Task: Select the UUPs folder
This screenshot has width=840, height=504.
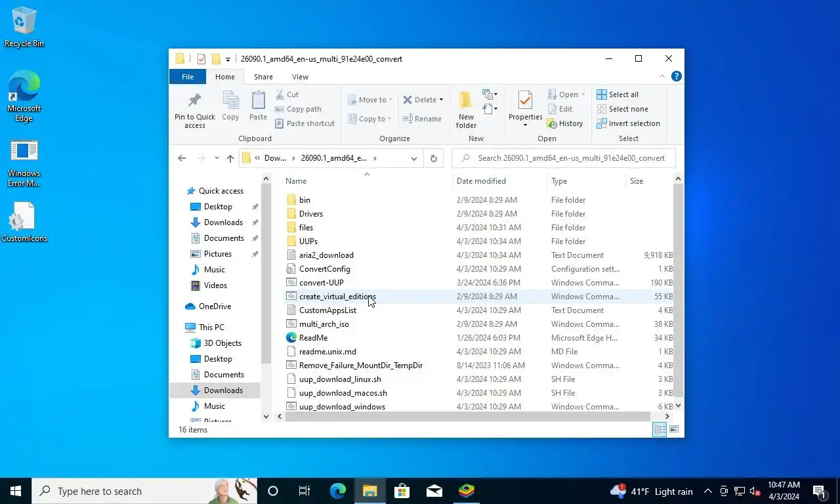Action: pyautogui.click(x=302, y=241)
